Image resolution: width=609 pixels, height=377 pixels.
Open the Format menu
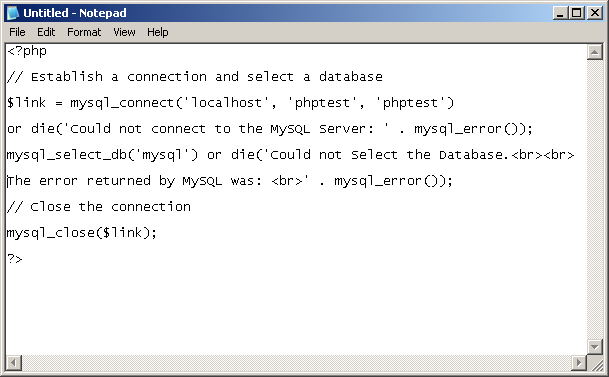84,32
